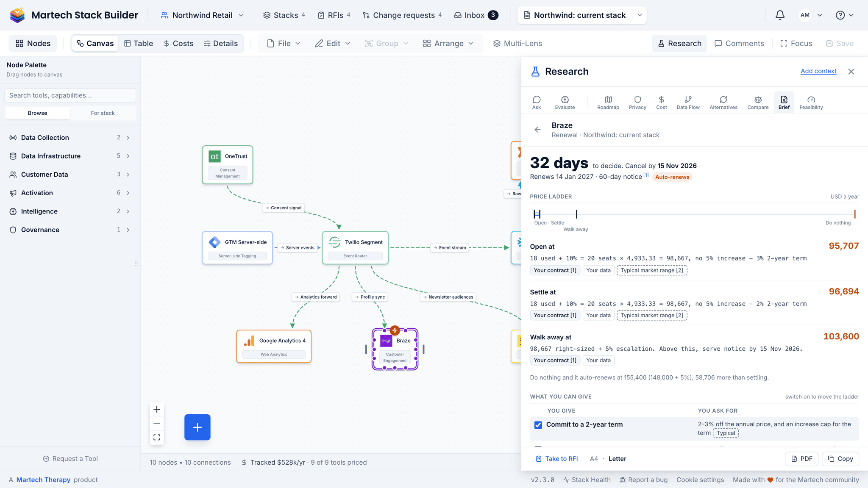
Task: Zoom out on the canvas
Action: pos(157,423)
